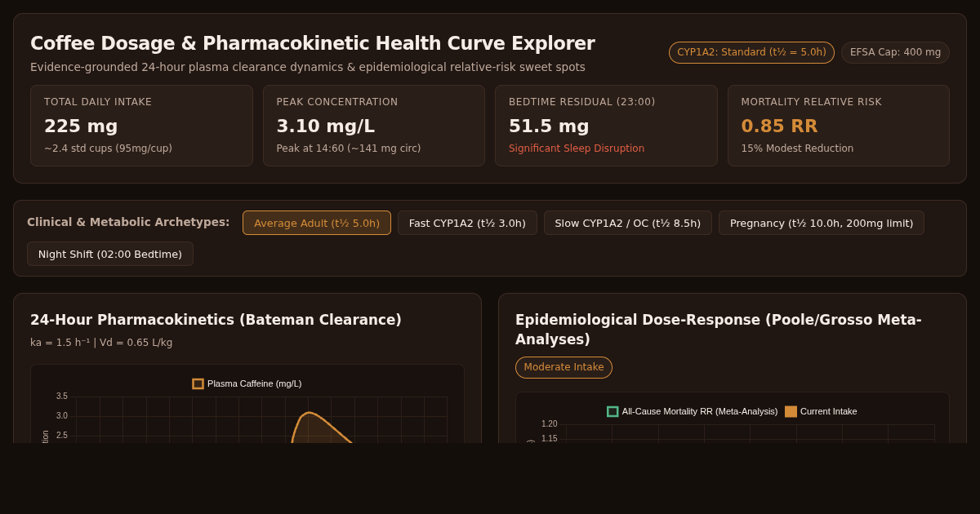The width and height of the screenshot is (980, 514).
Task: Click the Epidemiological Dose-Response heading
Action: click(719, 330)
